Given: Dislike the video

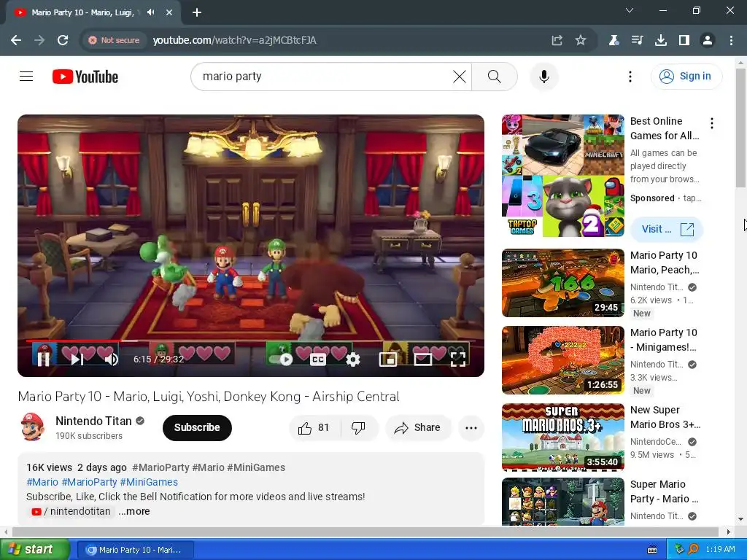Looking at the screenshot, I should pyautogui.click(x=358, y=427).
